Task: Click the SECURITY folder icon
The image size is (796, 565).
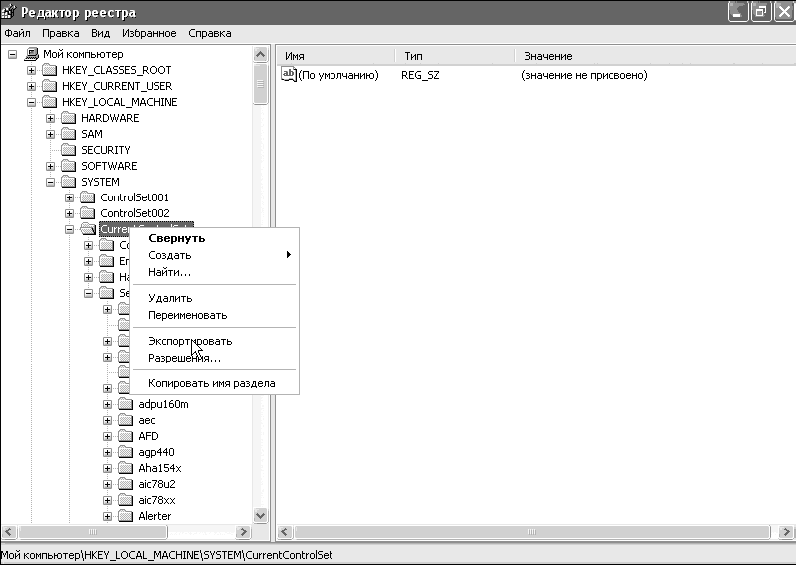Action: coord(69,150)
